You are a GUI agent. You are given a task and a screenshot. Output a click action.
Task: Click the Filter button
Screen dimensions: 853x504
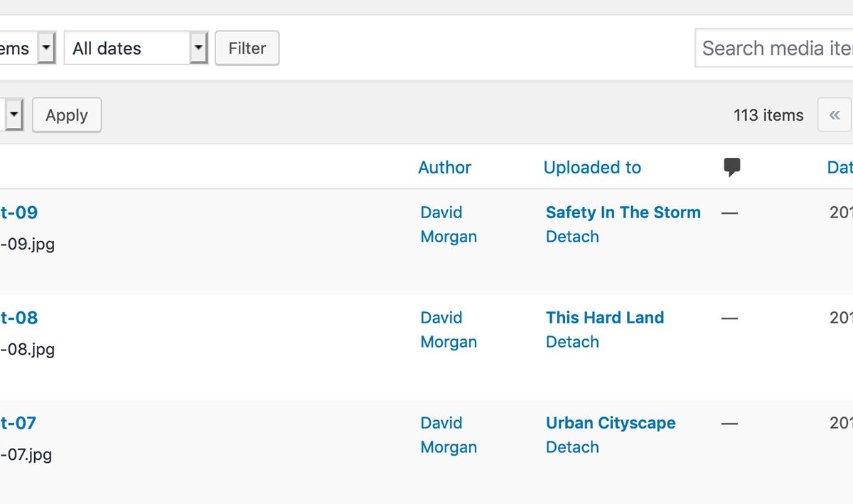pos(247,48)
